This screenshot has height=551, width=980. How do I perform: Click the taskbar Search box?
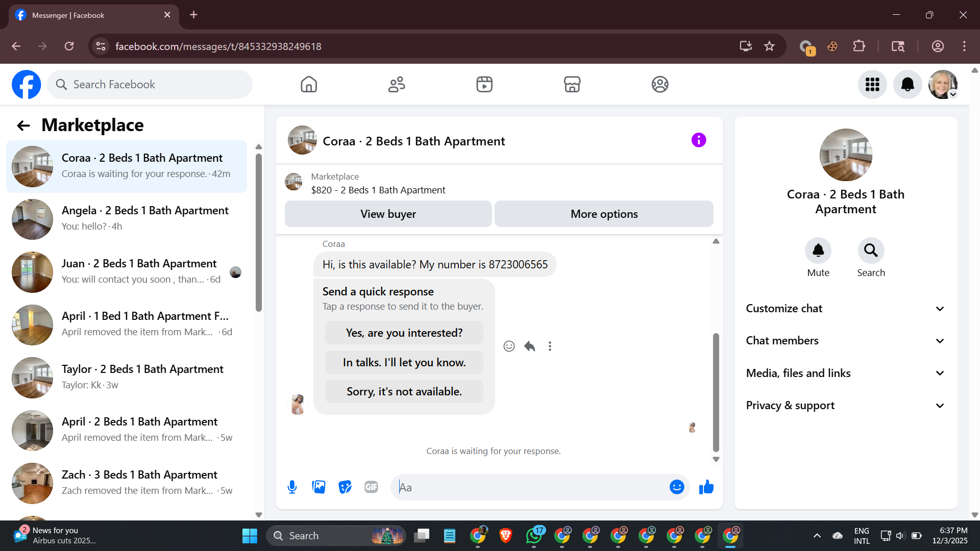(x=336, y=536)
